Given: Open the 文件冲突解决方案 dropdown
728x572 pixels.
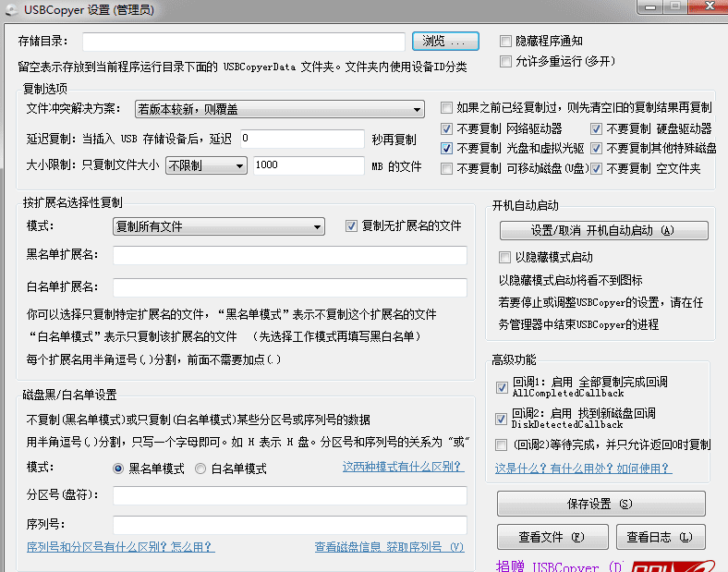Looking at the screenshot, I should point(280,109).
